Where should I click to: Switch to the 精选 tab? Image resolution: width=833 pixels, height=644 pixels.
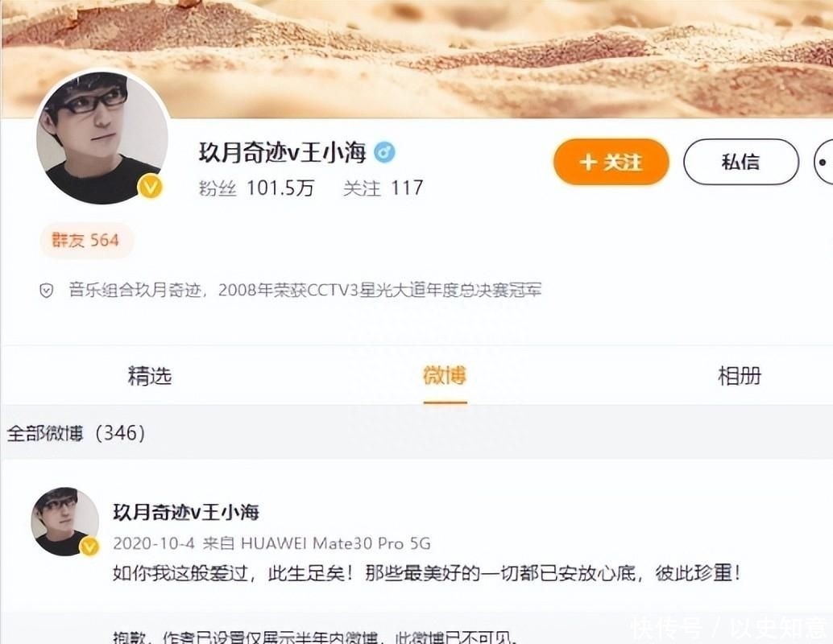150,376
